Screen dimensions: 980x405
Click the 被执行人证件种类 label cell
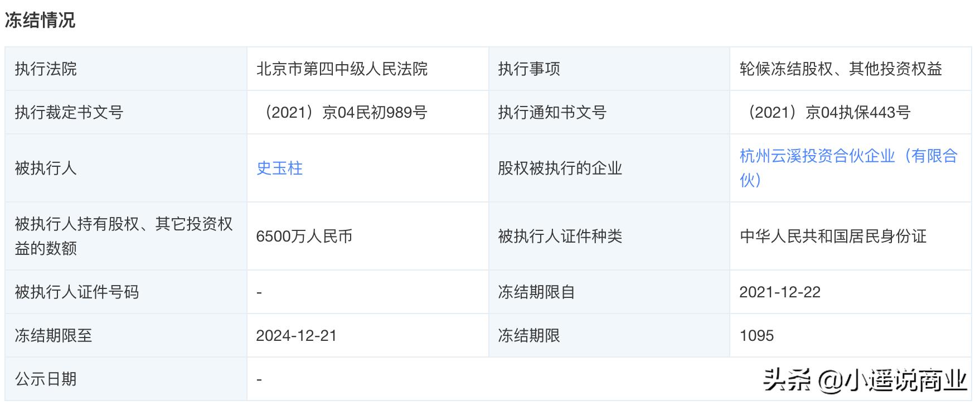pos(560,236)
